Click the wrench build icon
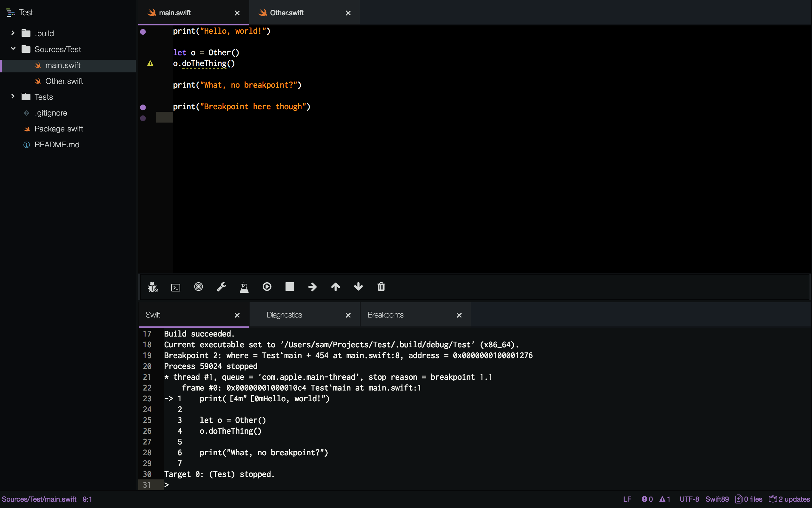Image resolution: width=812 pixels, height=508 pixels. (221, 287)
